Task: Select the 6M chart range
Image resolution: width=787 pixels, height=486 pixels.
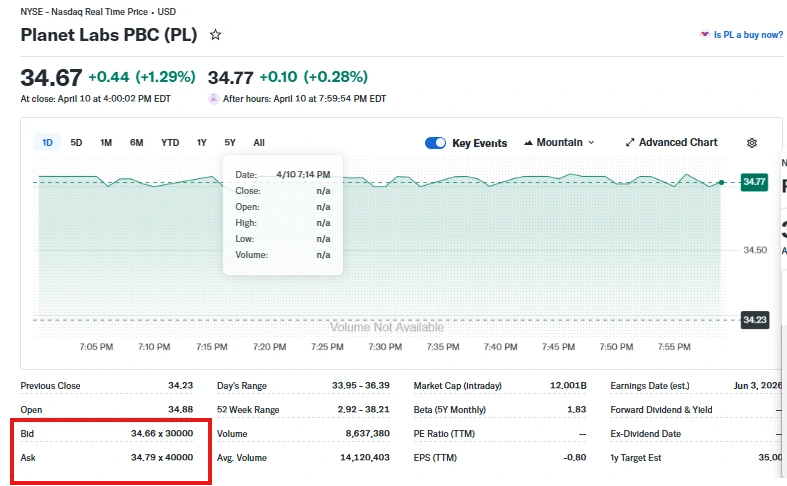Action: click(137, 143)
